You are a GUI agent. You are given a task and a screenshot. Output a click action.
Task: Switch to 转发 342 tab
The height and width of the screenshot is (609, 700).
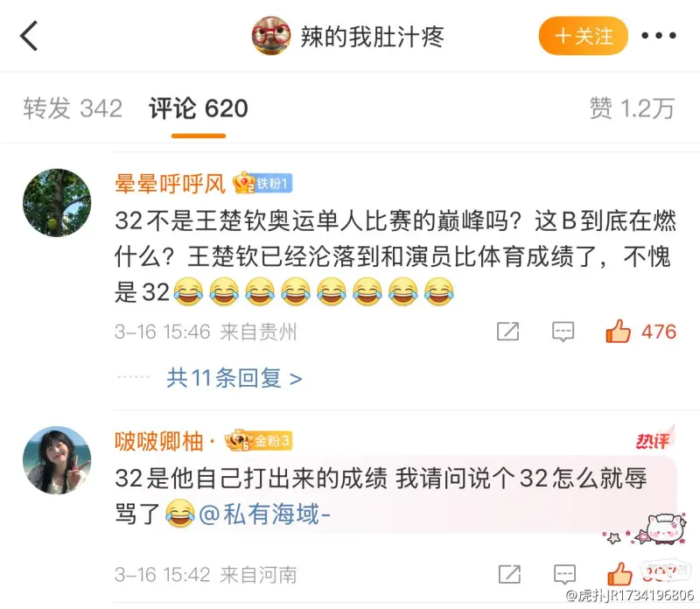coord(73,108)
